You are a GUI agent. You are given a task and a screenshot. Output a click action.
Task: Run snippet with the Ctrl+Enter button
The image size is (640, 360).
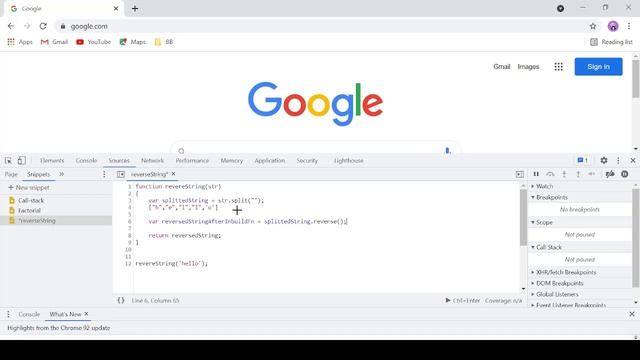click(462, 300)
